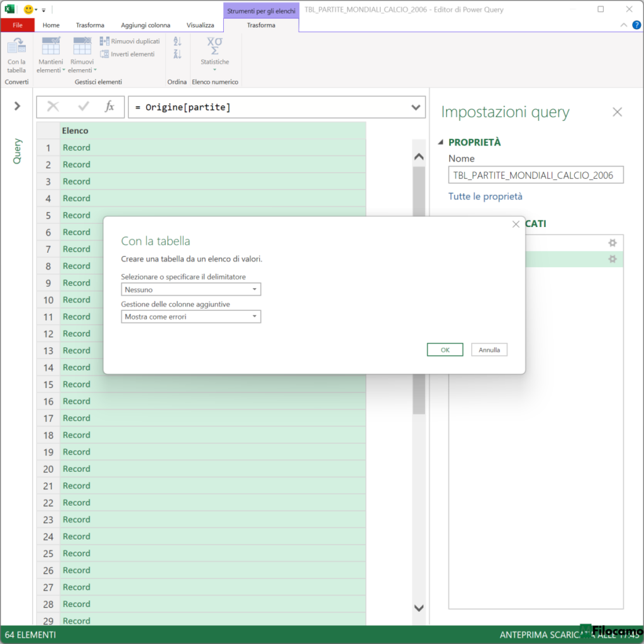Viewport: 644px width, 644px height.
Task: Confirm formula with checkmark icon
Action: point(84,107)
